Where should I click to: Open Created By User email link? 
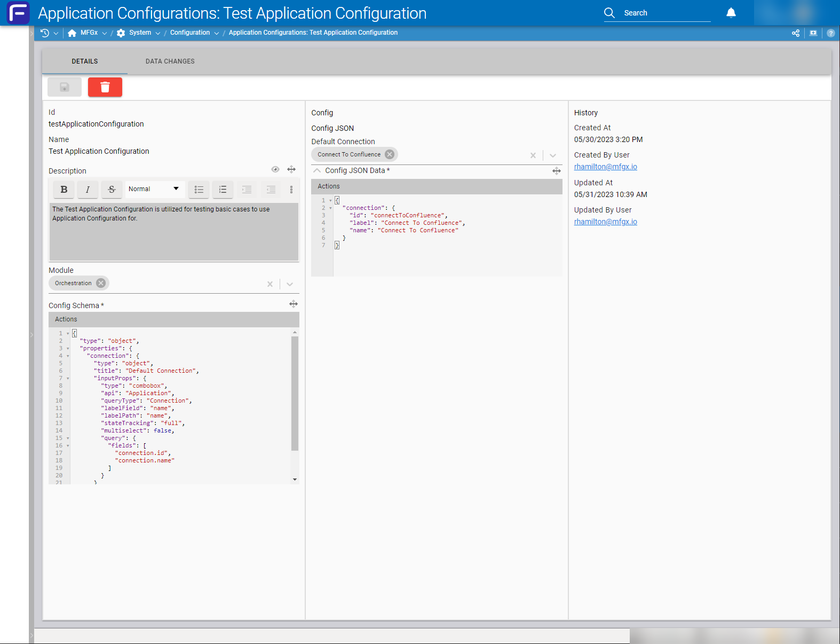tap(606, 167)
